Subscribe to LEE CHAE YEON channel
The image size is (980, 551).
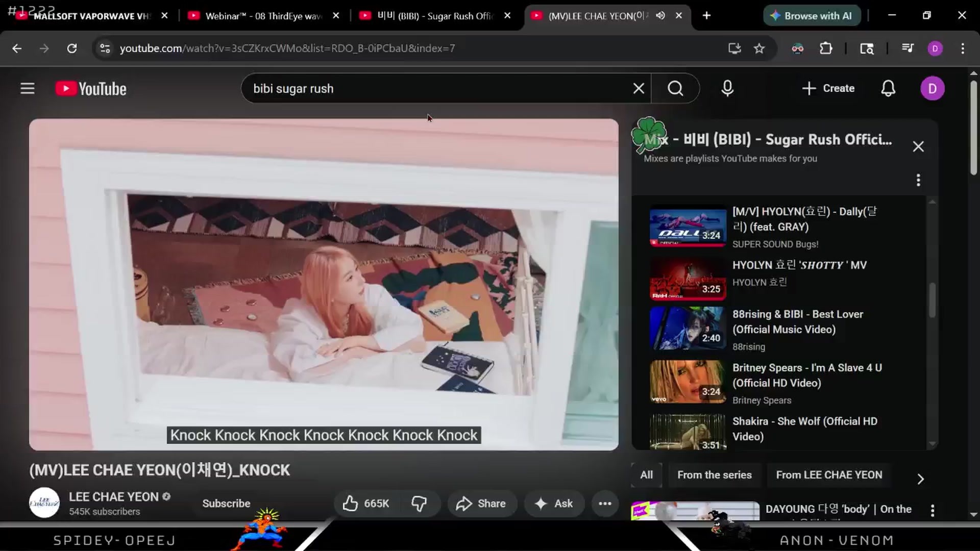pyautogui.click(x=226, y=504)
